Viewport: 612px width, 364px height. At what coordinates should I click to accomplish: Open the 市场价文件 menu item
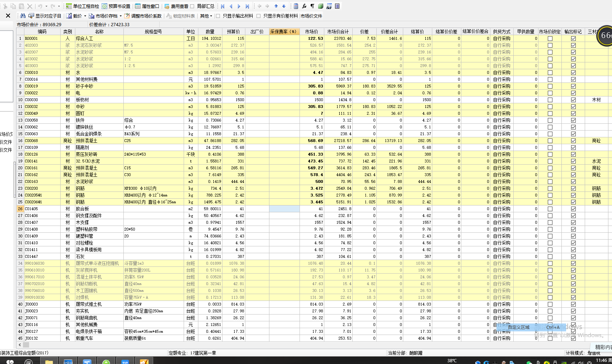[311, 16]
